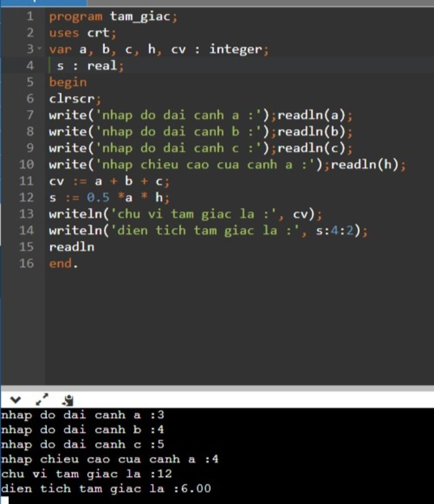The image size is (434, 504).
Task: Click 'readln(a);' in the code
Action: tap(315, 115)
